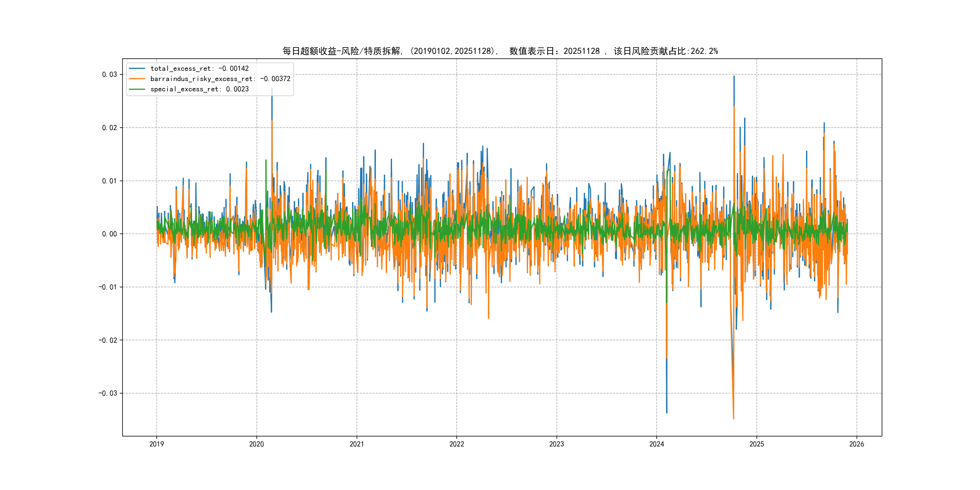Click the -0.02 y-axis tick label
This screenshot has width=980, height=490.
(108, 340)
